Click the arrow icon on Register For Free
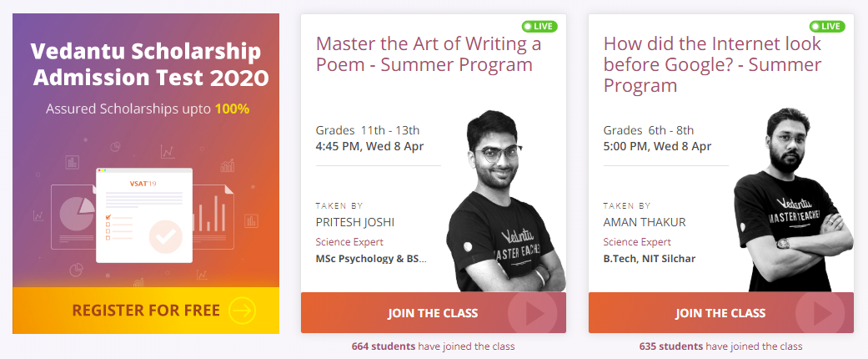The width and height of the screenshot is (868, 359). [242, 311]
